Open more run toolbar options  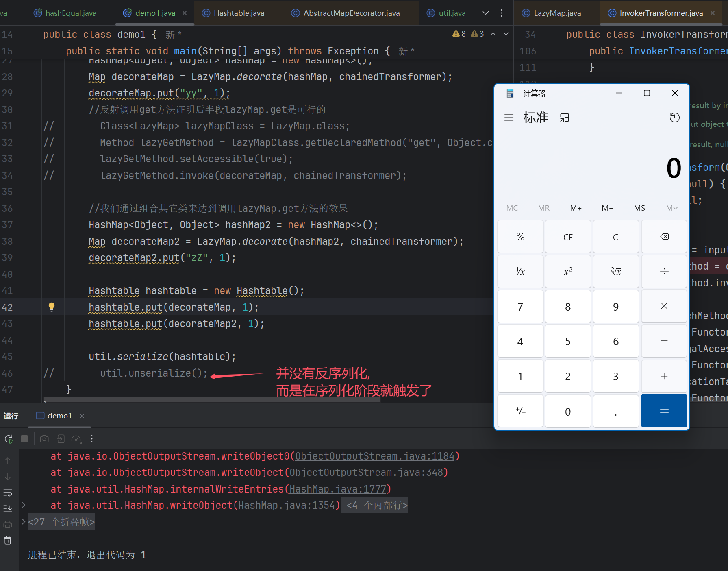tap(92, 439)
